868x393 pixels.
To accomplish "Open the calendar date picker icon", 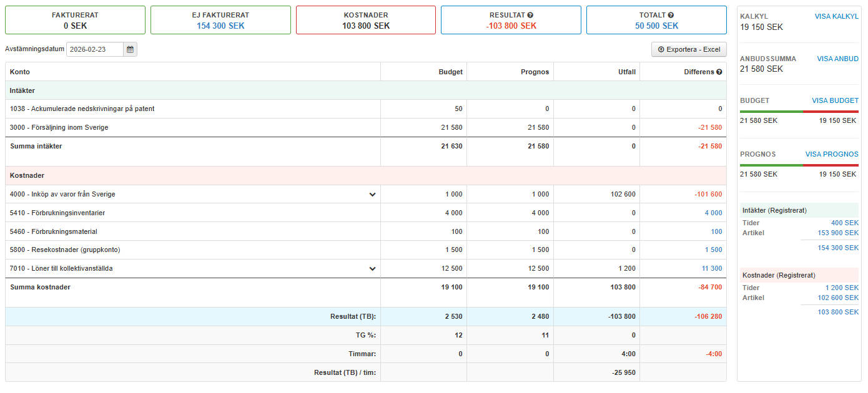I will [130, 49].
